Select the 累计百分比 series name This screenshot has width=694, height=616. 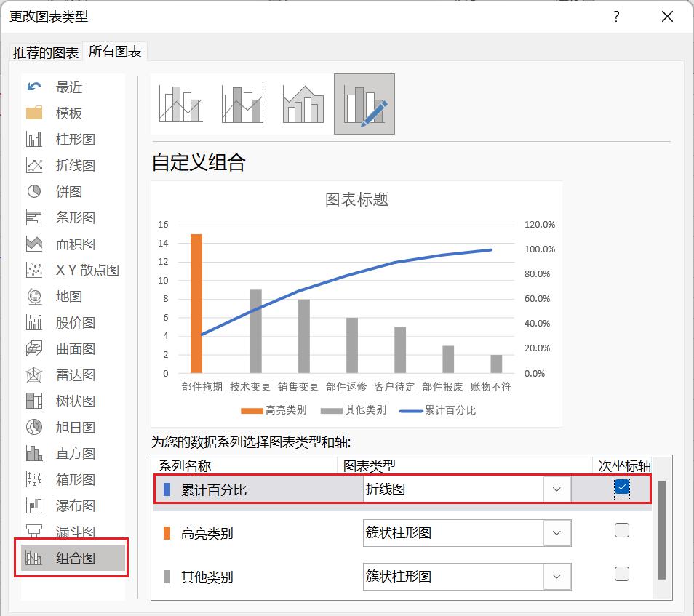coord(214,490)
